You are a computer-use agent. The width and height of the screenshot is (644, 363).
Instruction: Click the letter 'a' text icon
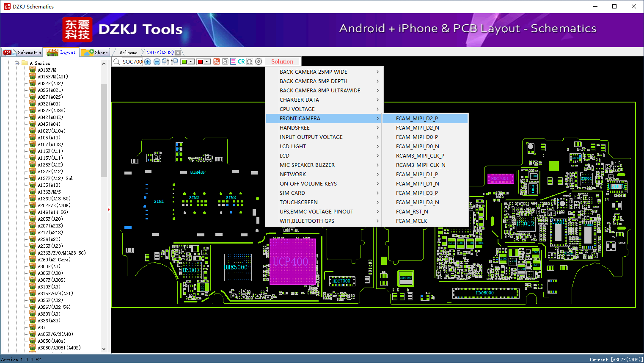point(225,61)
